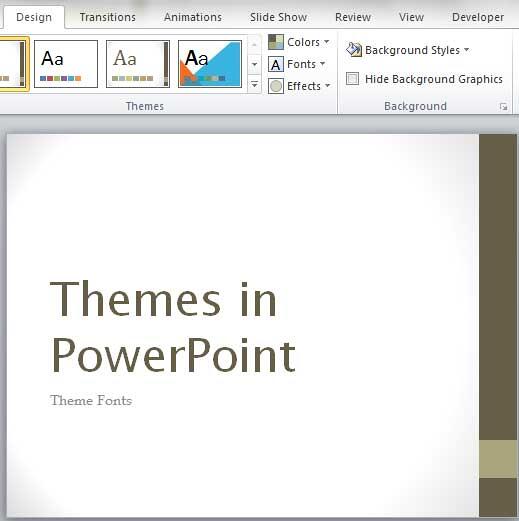Expand the Effects dropdown arrow
Image resolution: width=519 pixels, height=521 pixels.
coord(327,86)
